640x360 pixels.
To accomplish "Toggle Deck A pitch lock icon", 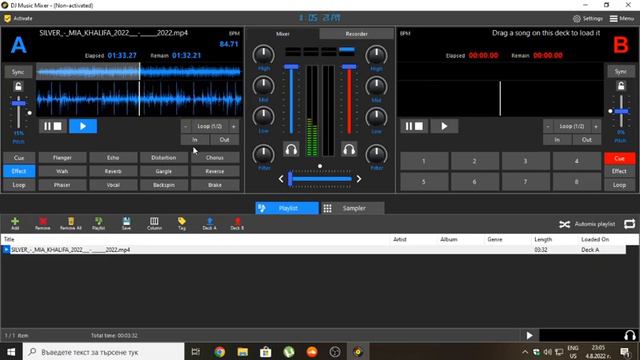I will (x=18, y=87).
